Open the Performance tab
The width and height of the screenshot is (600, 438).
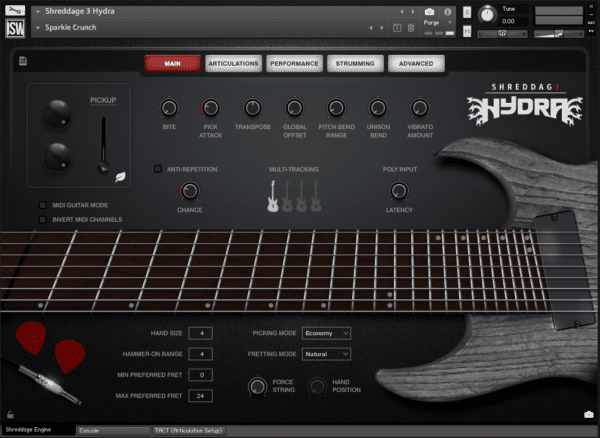click(x=294, y=64)
